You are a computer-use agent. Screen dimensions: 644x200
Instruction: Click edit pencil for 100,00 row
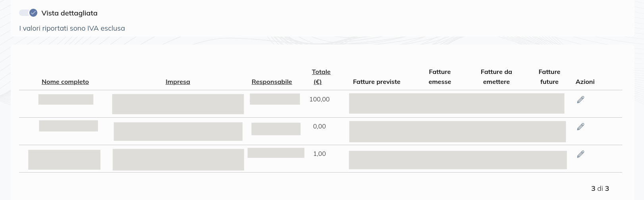[x=580, y=99]
